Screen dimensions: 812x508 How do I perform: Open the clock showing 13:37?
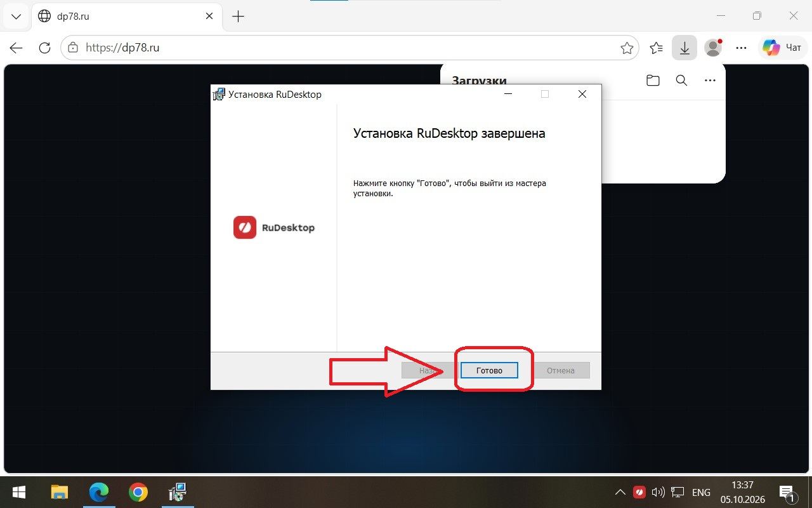click(742, 492)
